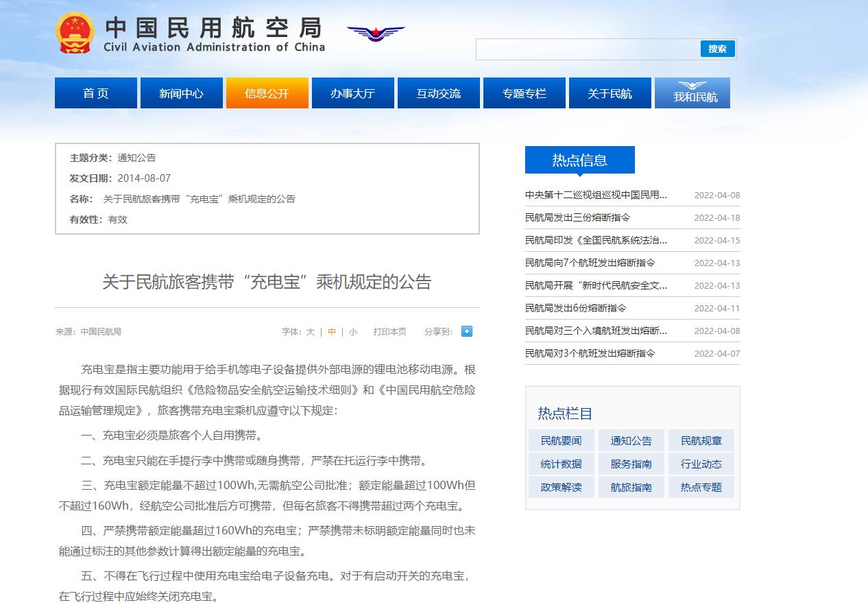Switch to the 新闻中心 navigation tab
Viewport: 868px width, 607px height.
pyautogui.click(x=181, y=93)
